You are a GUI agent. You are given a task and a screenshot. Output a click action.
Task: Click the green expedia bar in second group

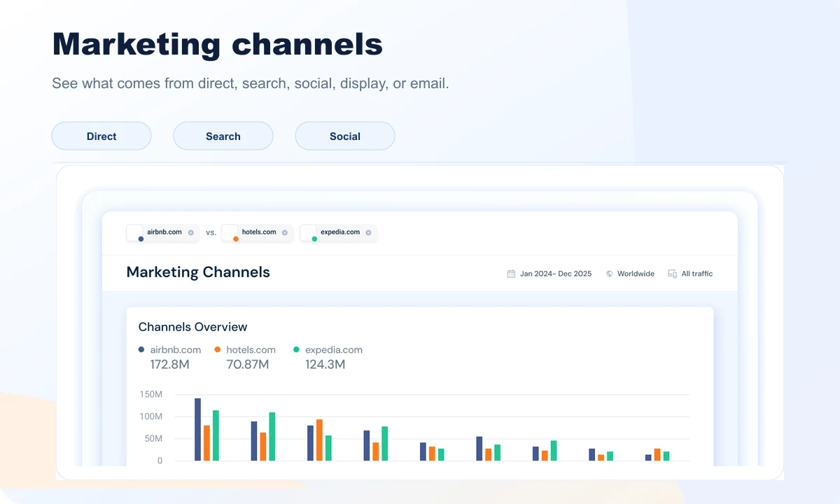(x=272, y=436)
